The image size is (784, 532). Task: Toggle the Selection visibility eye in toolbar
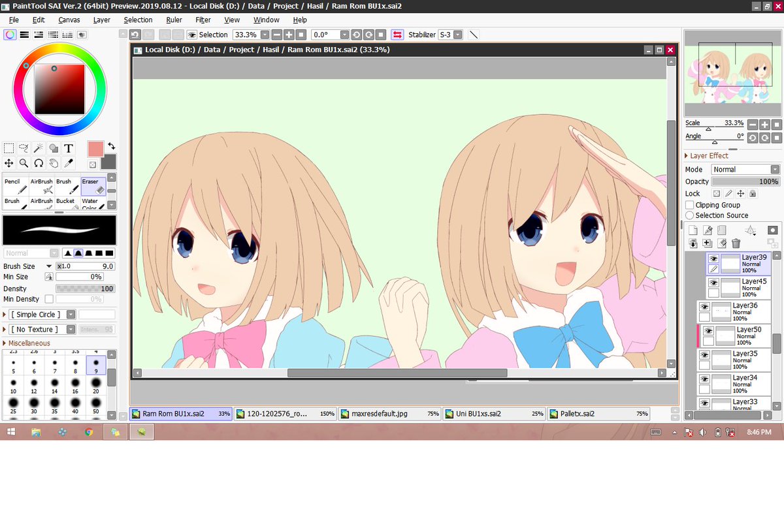click(192, 35)
